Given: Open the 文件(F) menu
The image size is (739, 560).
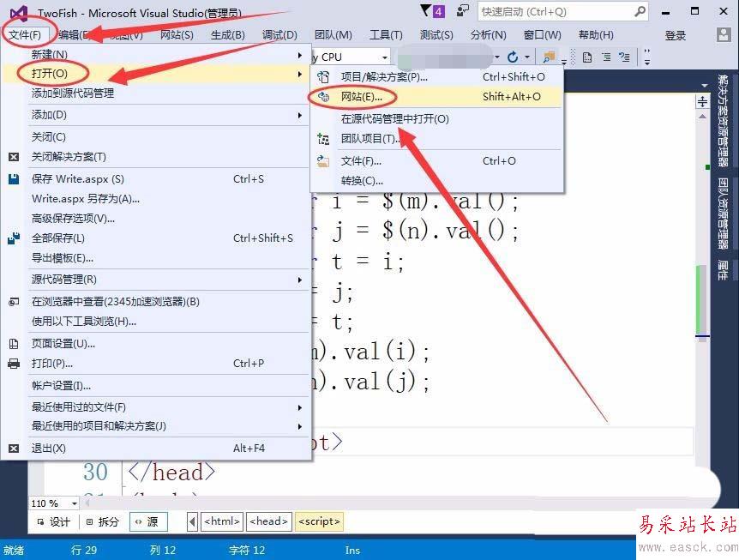Looking at the screenshot, I should [x=25, y=35].
